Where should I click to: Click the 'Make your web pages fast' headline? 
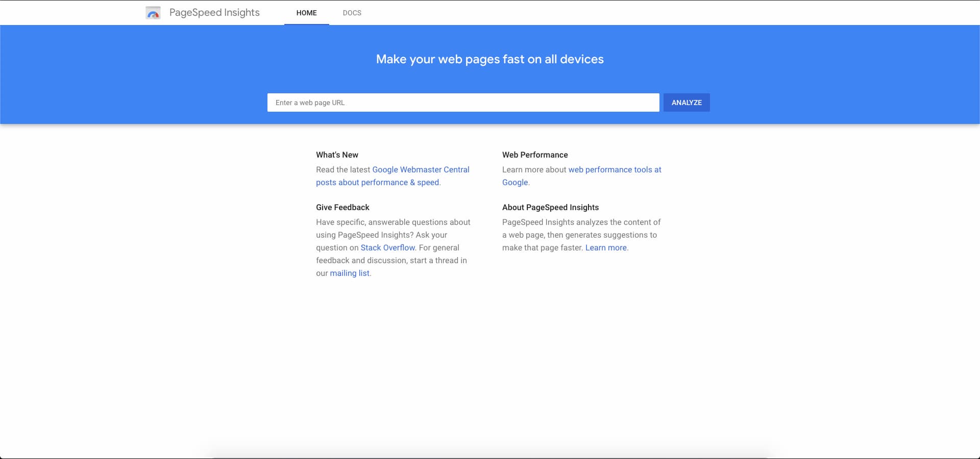point(490,59)
